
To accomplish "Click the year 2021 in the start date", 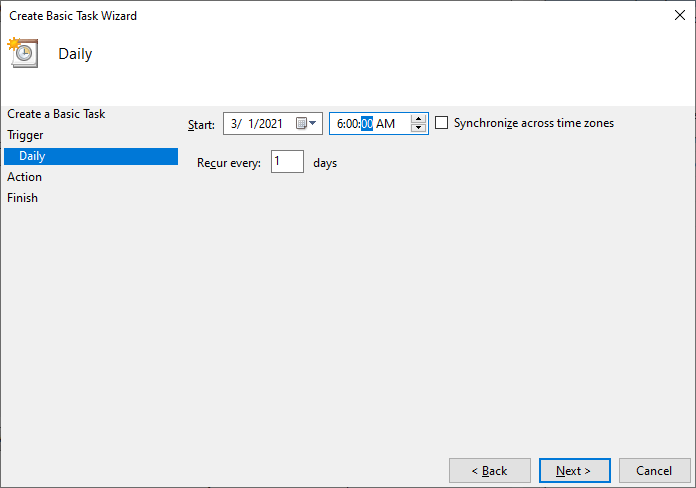I will click(x=268, y=124).
